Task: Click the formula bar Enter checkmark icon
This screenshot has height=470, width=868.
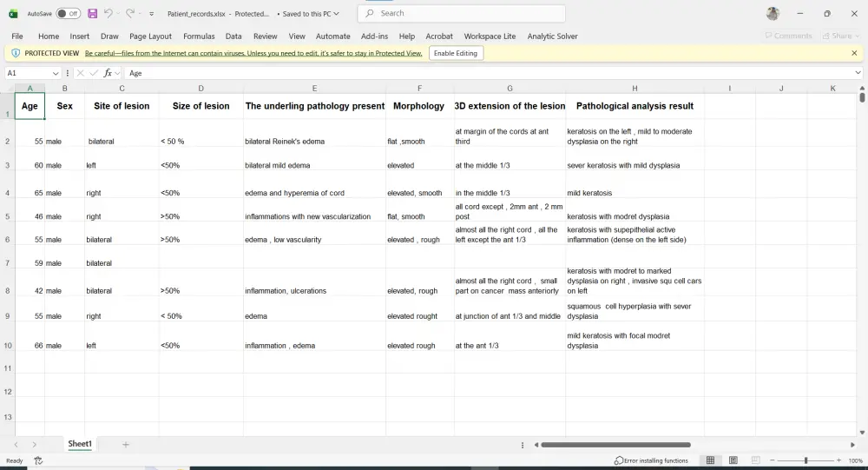Action: [x=94, y=73]
